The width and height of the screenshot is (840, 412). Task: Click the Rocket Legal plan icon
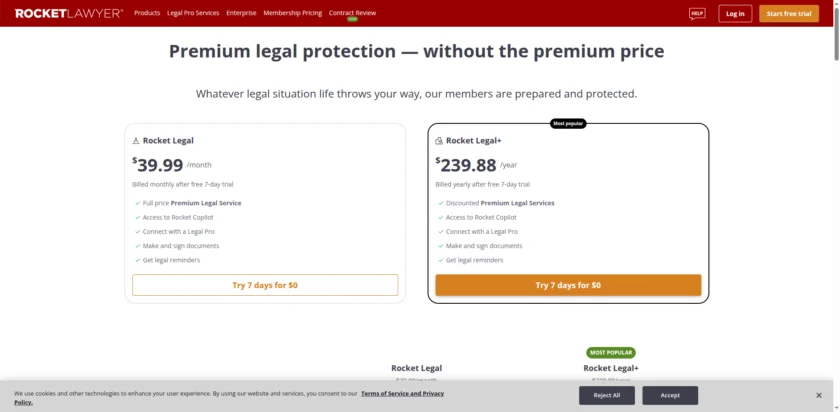pos(136,141)
